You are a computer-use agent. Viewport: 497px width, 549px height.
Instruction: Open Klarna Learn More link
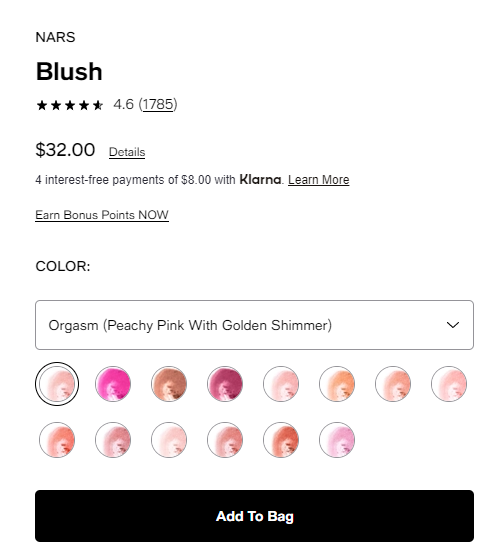coord(318,180)
